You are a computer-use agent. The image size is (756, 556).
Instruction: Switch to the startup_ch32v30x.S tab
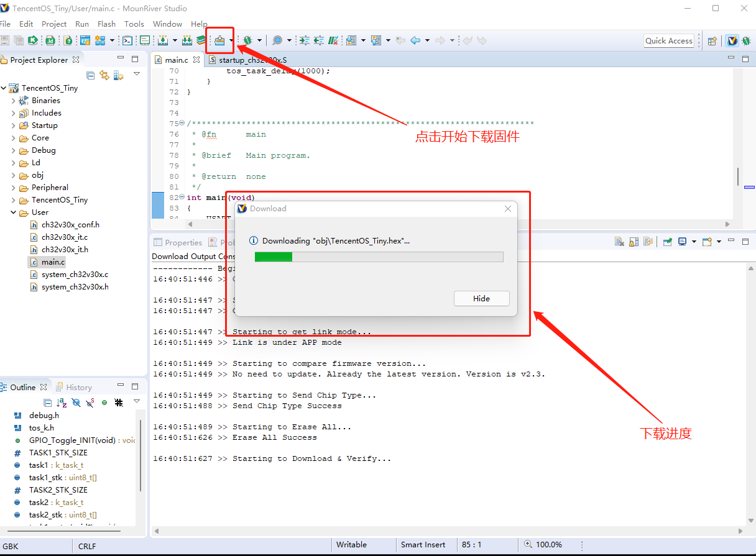pyautogui.click(x=247, y=60)
